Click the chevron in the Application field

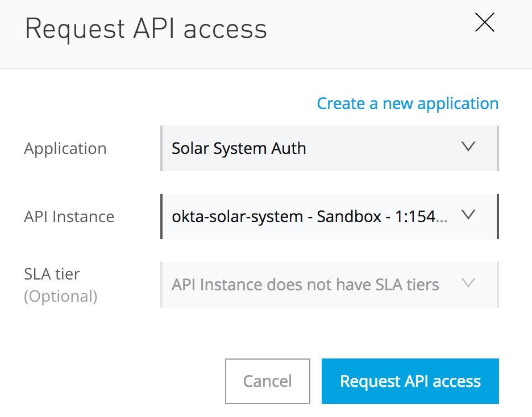point(468,147)
